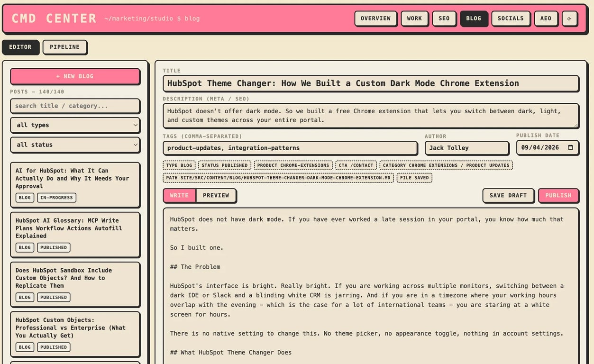Open the 'all types' filter dropdown
594x364 pixels.
pyautogui.click(x=75, y=125)
